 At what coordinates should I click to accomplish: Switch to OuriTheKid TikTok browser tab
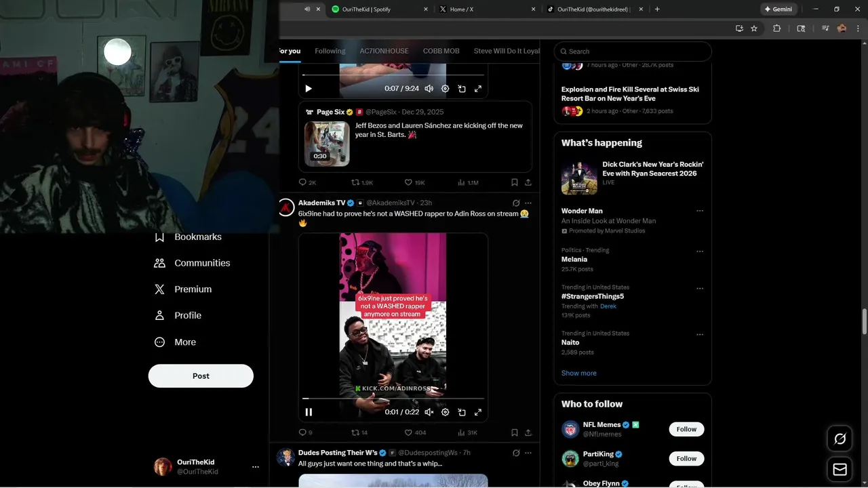coord(593,9)
